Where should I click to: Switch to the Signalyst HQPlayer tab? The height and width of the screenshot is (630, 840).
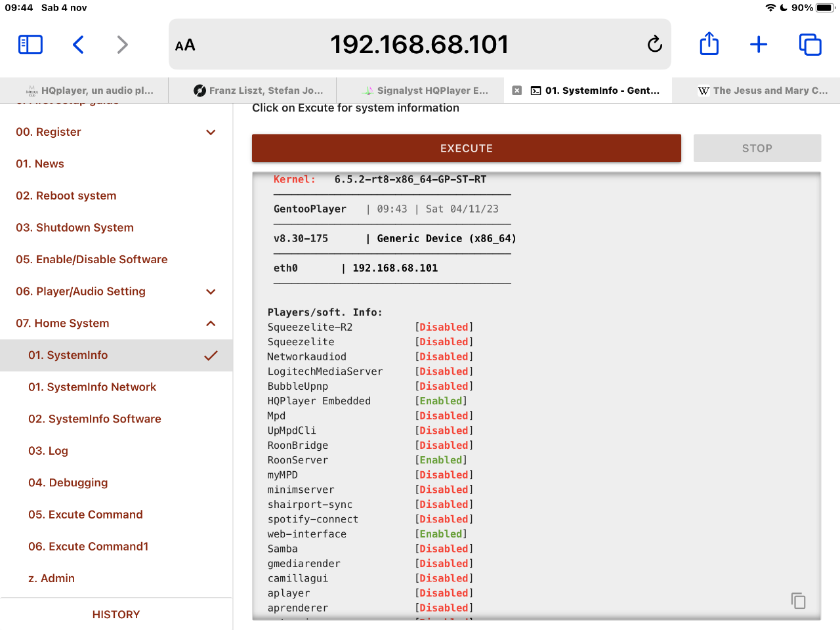(x=425, y=91)
